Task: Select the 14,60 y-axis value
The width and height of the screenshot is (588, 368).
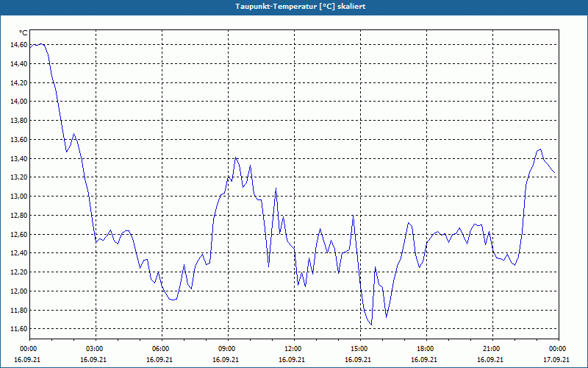Action: pyautogui.click(x=19, y=45)
